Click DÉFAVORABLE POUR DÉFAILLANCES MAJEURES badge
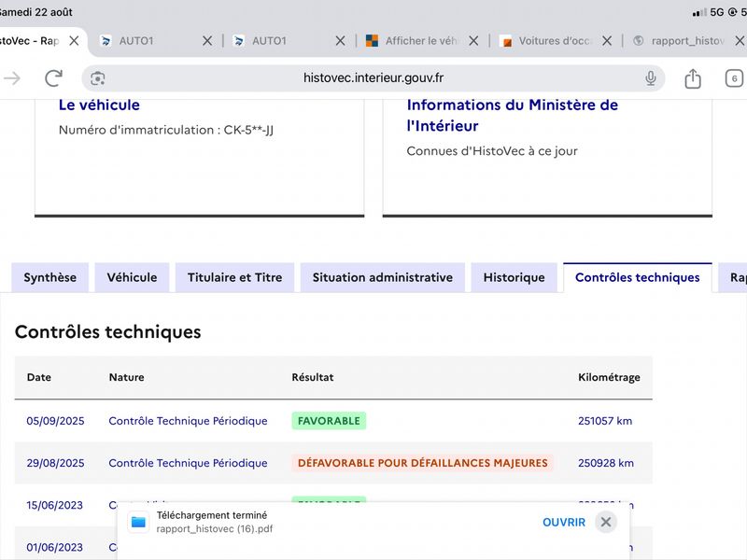The image size is (747, 560). click(x=423, y=463)
